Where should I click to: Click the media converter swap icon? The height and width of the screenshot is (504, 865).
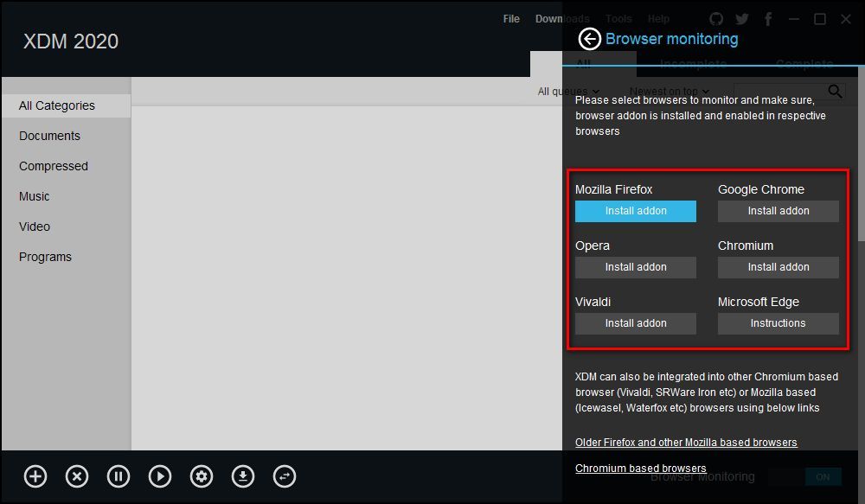[285, 476]
